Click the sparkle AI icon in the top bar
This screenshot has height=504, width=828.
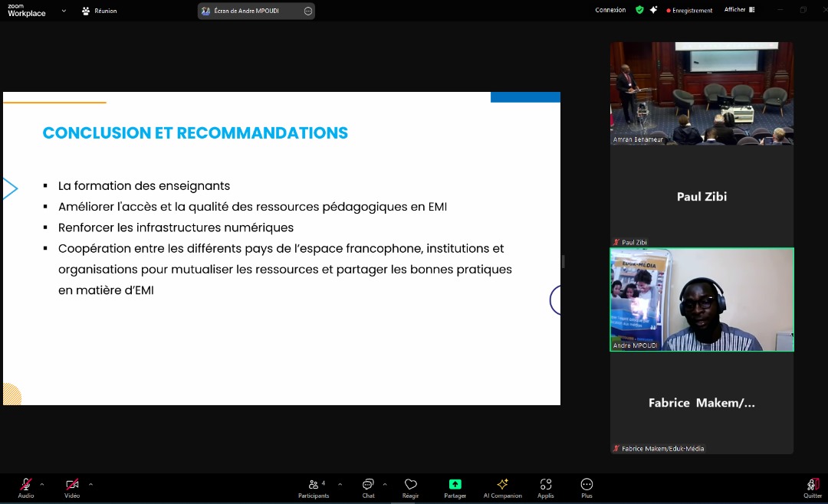point(653,10)
